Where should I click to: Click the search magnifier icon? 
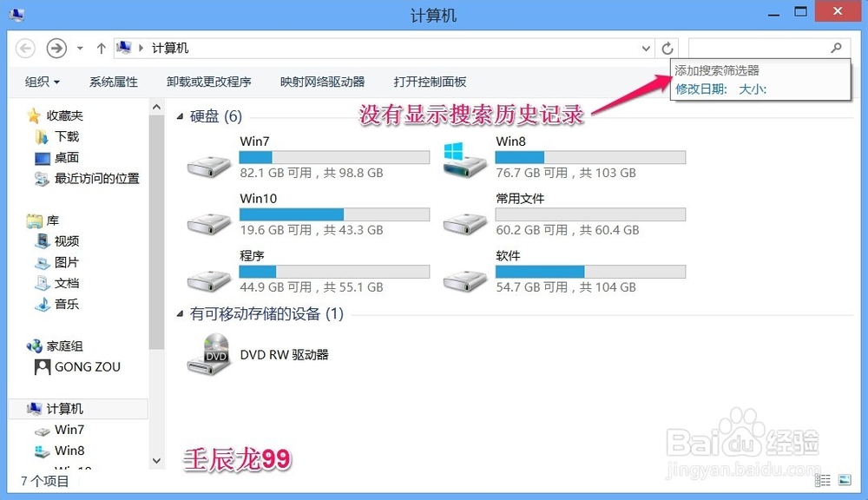click(x=836, y=48)
